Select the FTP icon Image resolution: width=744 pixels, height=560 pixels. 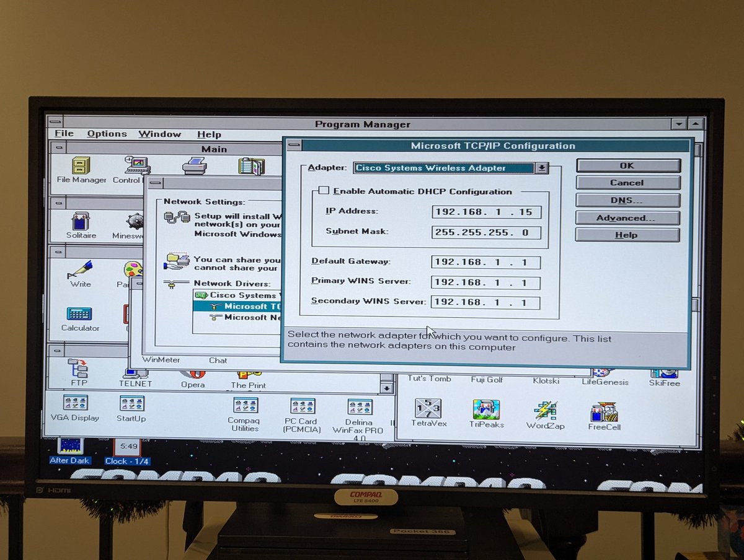(79, 368)
